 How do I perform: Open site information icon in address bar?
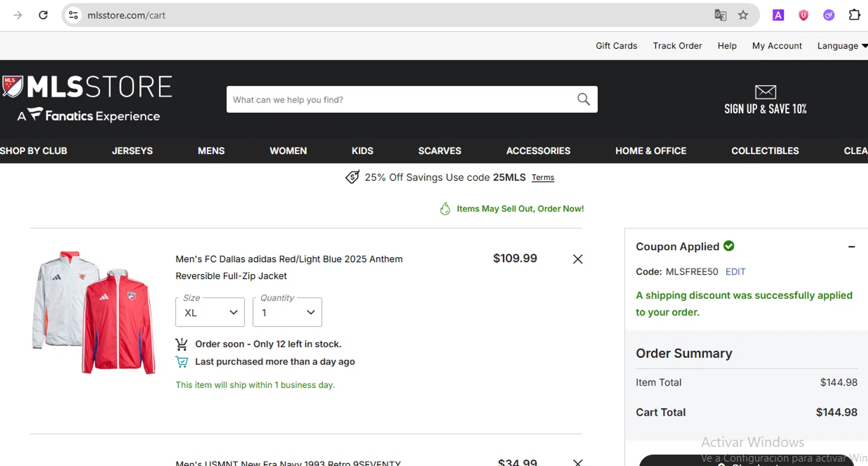(x=73, y=15)
